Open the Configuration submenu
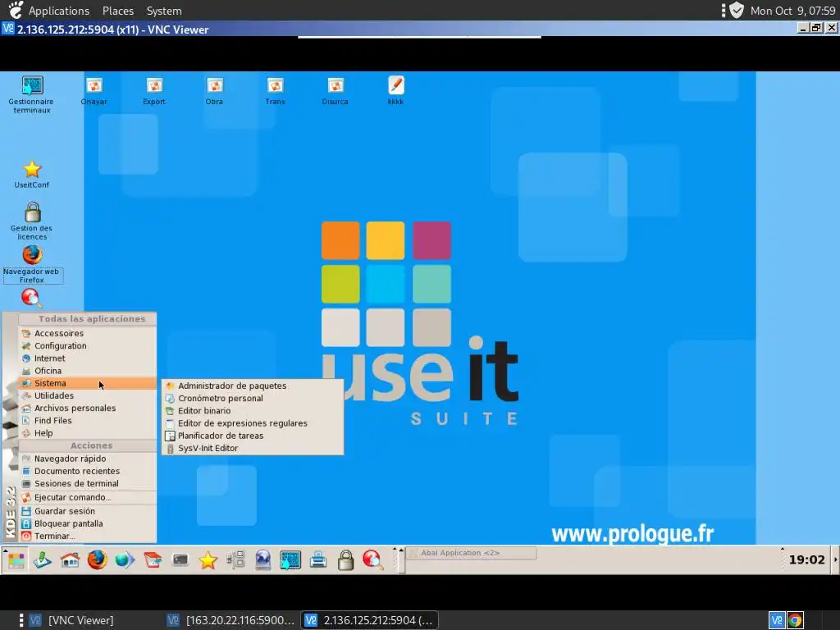 coord(87,346)
